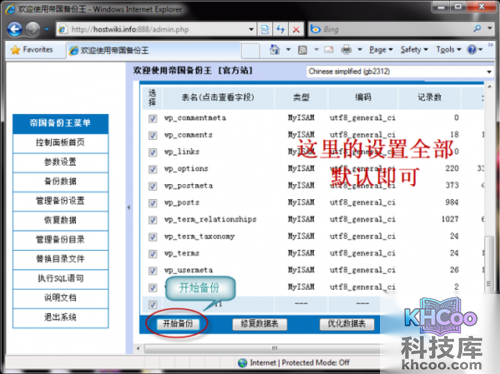Open Favorites star button
The height and width of the screenshot is (374, 500).
[x=32, y=50]
